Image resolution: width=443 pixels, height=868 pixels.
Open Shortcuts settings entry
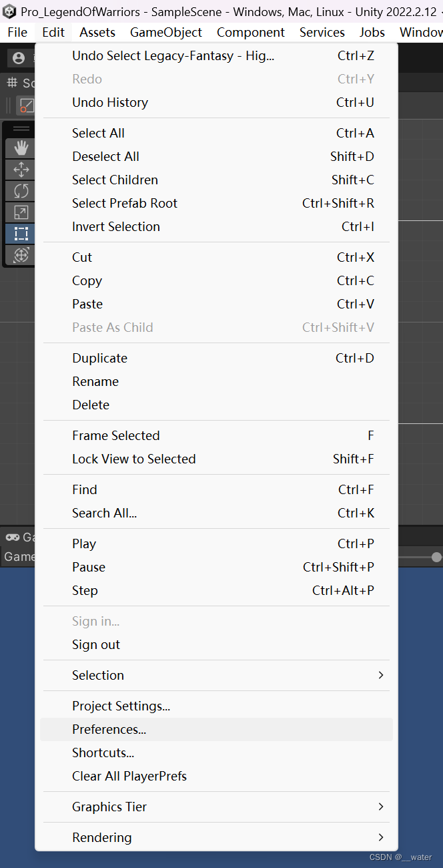103,752
